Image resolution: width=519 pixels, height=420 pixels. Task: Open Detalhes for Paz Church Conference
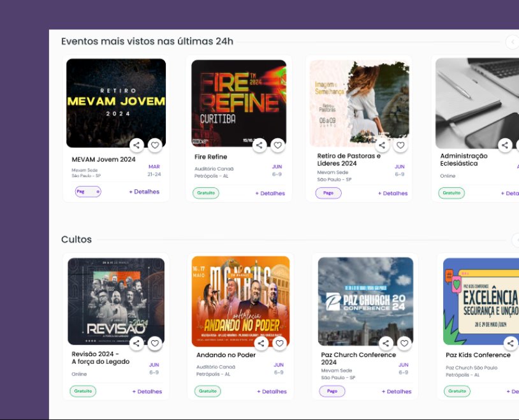click(x=397, y=391)
